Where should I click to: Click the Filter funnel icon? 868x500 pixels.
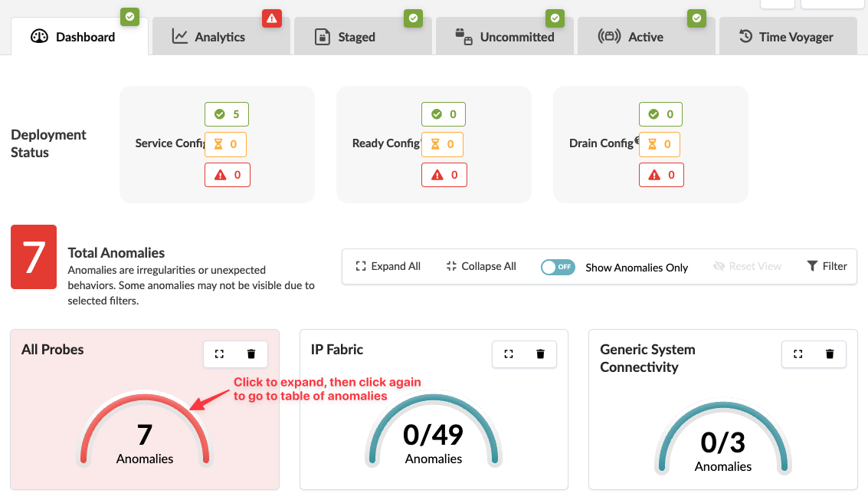pos(813,266)
